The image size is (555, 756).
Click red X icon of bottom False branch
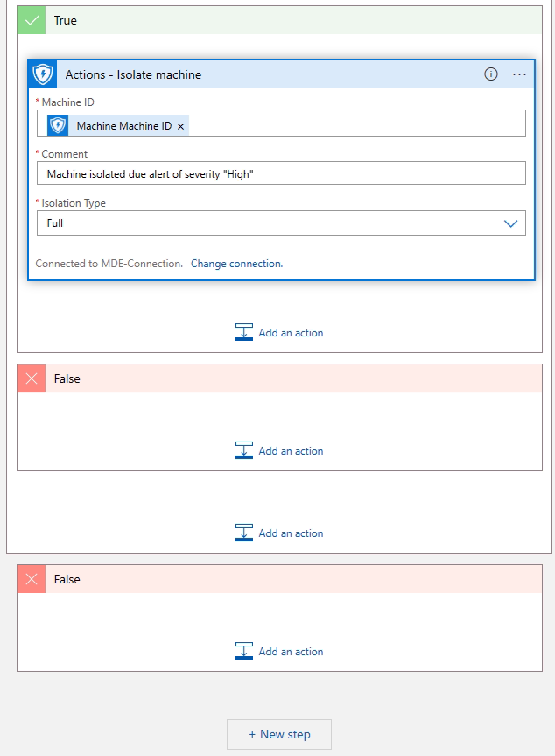[32, 579]
